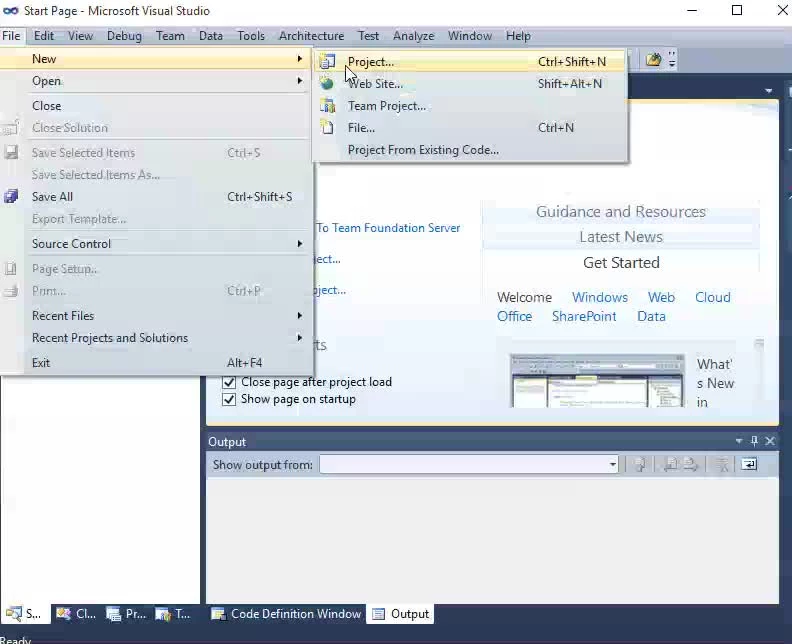Click Find Message in Code output icon

pos(640,464)
